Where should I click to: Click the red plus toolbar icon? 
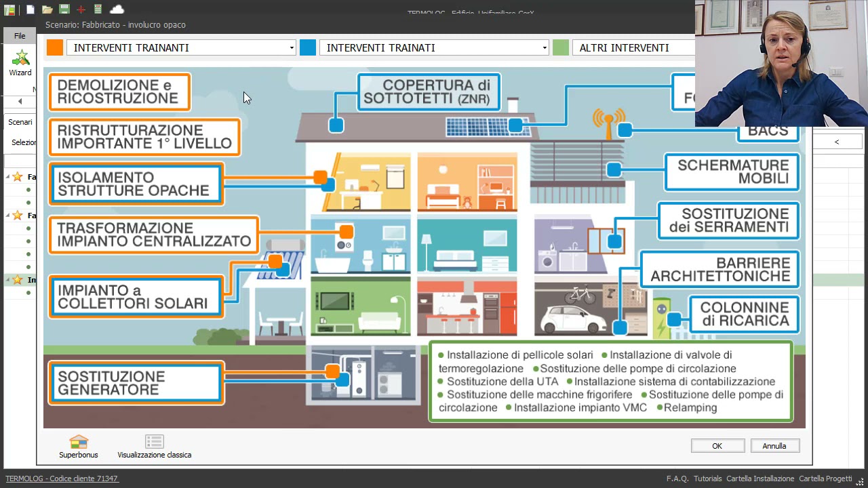point(81,9)
